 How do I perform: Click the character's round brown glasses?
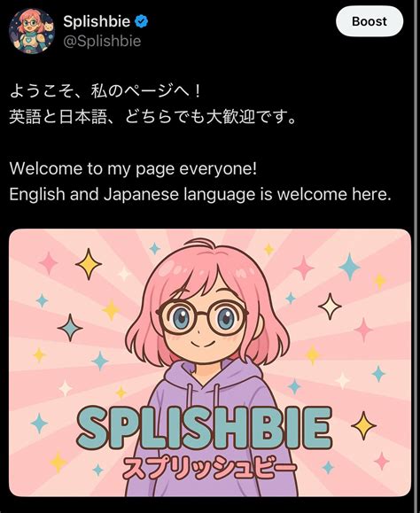(x=202, y=317)
